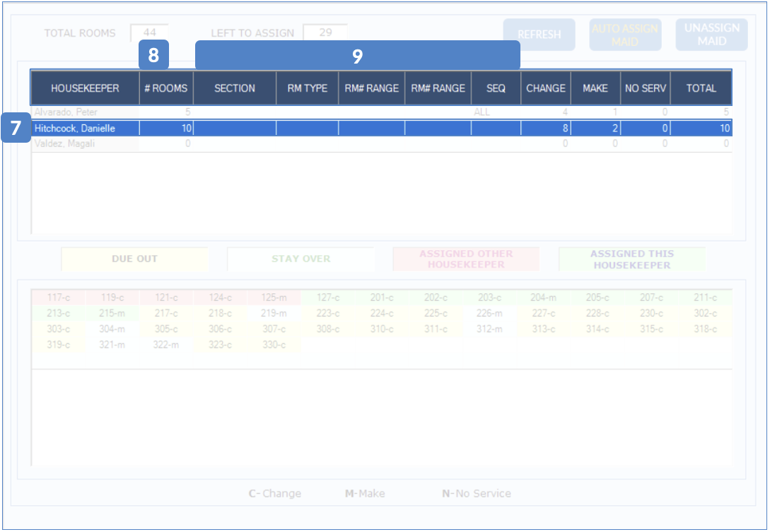
Task: Click the CHANGE column header
Action: [546, 88]
